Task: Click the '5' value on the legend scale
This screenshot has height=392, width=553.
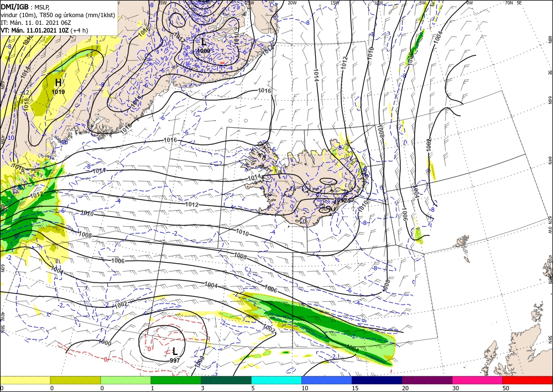Action: tap(253, 388)
